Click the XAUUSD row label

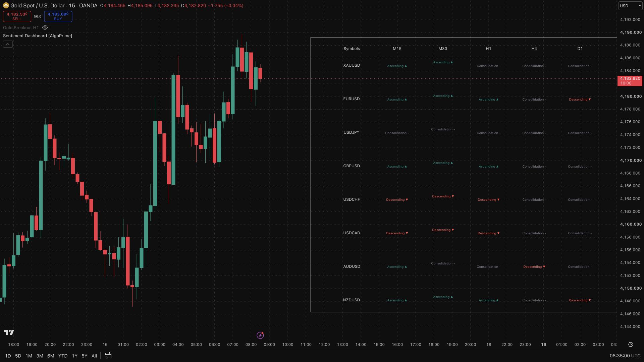pos(352,65)
